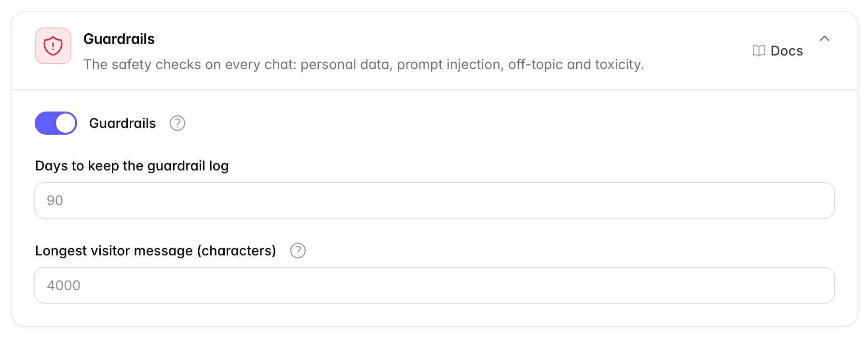Click the 4000 placeholder in the message field
The image size is (868, 337).
[x=64, y=285]
